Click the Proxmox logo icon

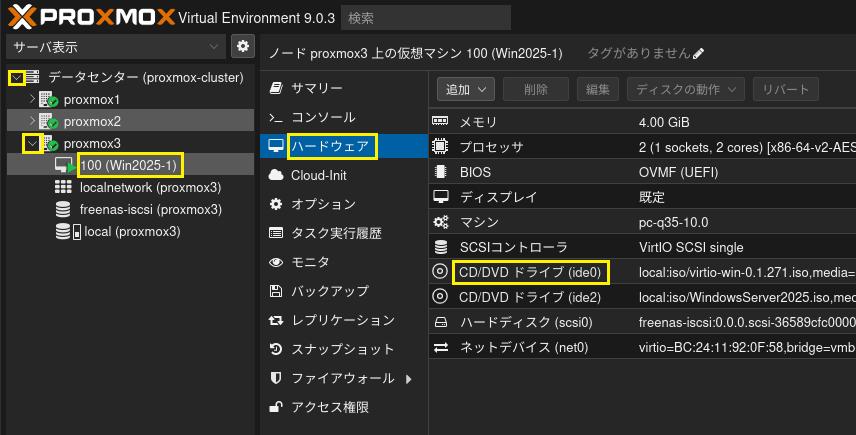[22, 17]
